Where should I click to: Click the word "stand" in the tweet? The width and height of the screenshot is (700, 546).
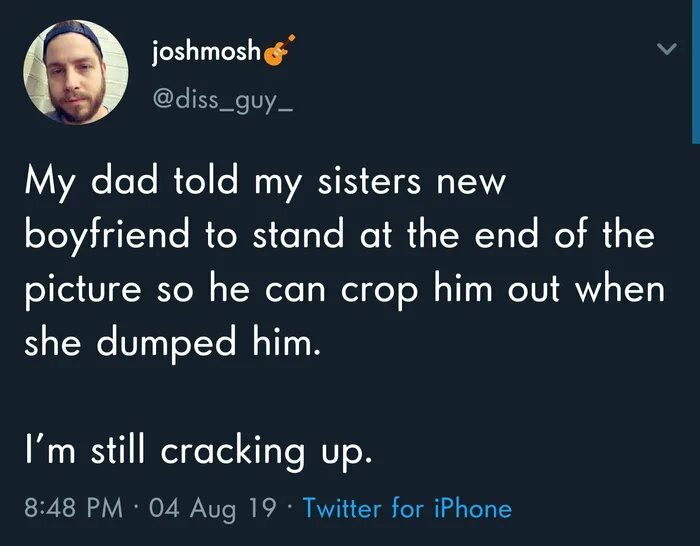[x=294, y=240]
